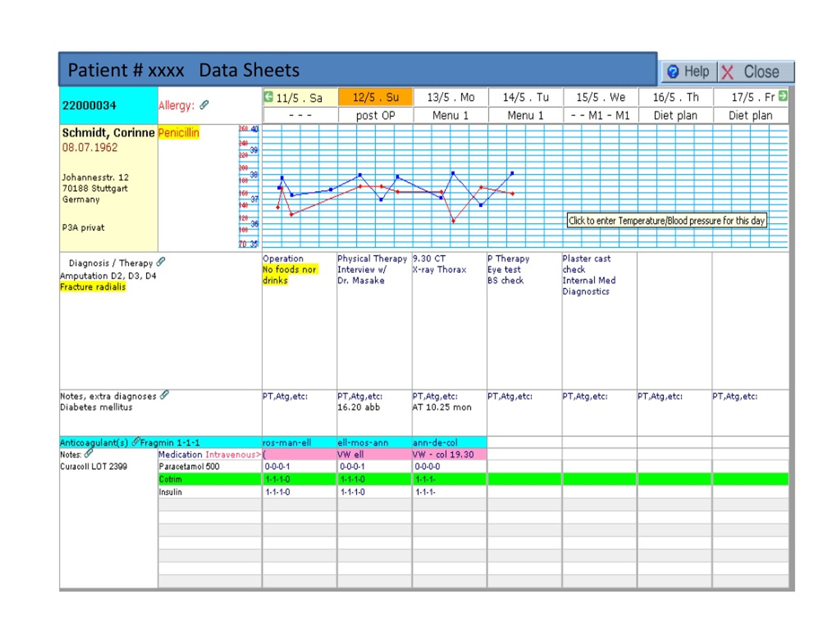Viewport: 840px width, 630px height.
Task: Click the paperclip icon next to Anticoagulant(s)
Action: 136,441
